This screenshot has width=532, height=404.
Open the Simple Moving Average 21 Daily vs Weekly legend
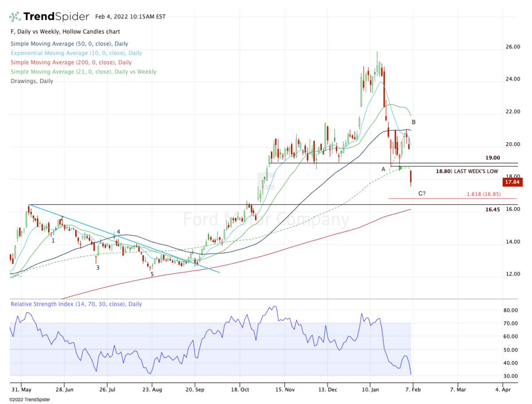click(x=83, y=72)
